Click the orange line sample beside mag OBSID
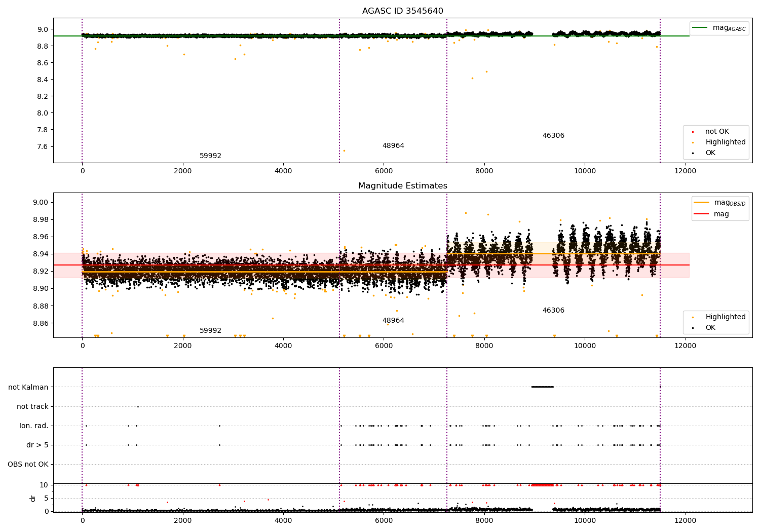 (702, 203)
